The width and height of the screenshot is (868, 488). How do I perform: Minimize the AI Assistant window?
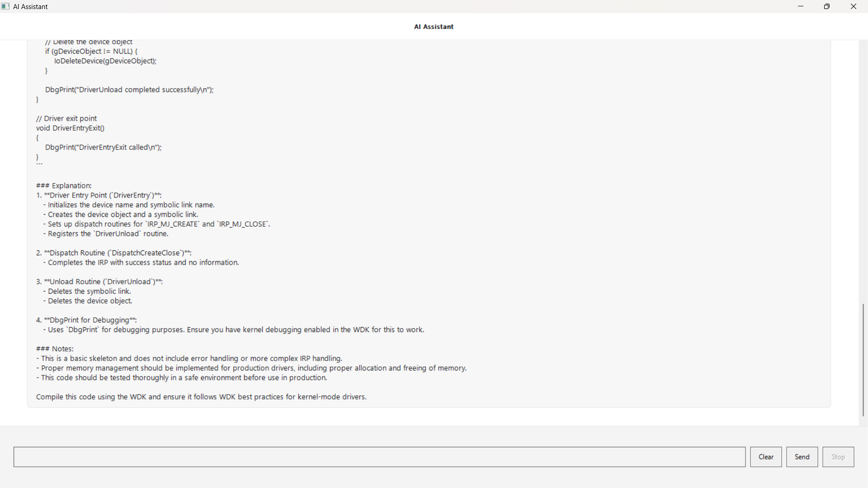[x=801, y=6]
